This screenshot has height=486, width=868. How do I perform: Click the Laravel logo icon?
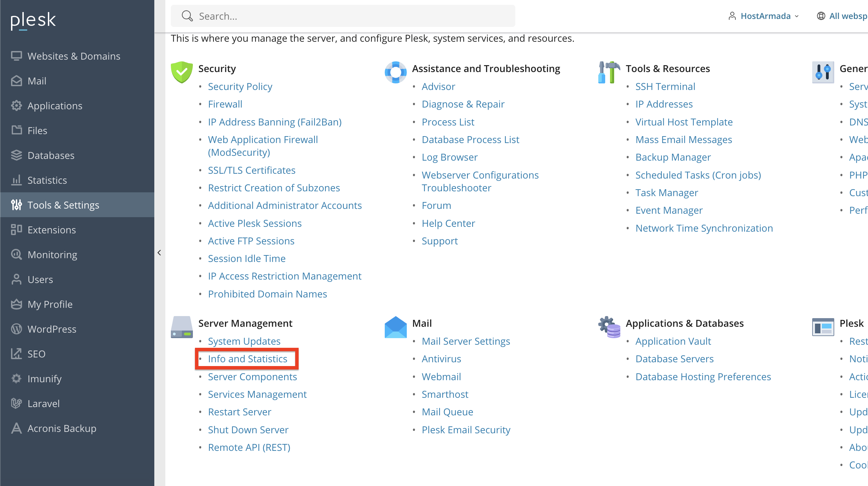pos(16,403)
